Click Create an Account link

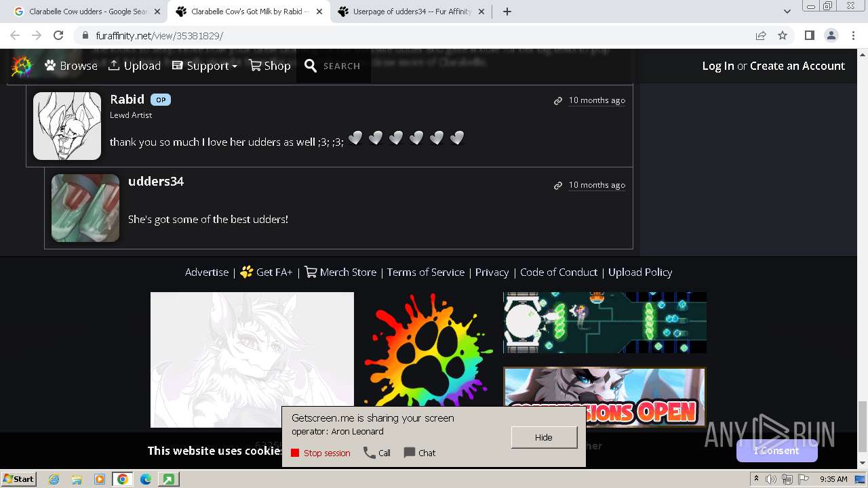[797, 66]
